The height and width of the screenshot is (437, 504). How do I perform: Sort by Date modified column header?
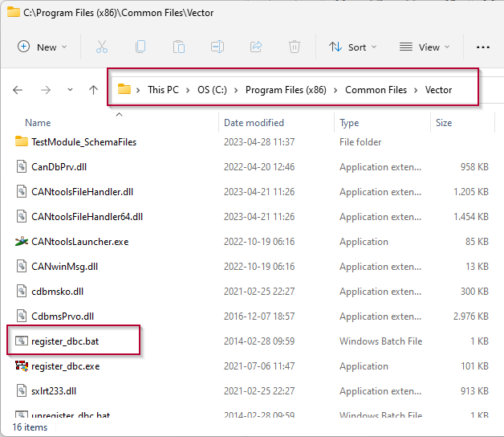pyautogui.click(x=255, y=123)
